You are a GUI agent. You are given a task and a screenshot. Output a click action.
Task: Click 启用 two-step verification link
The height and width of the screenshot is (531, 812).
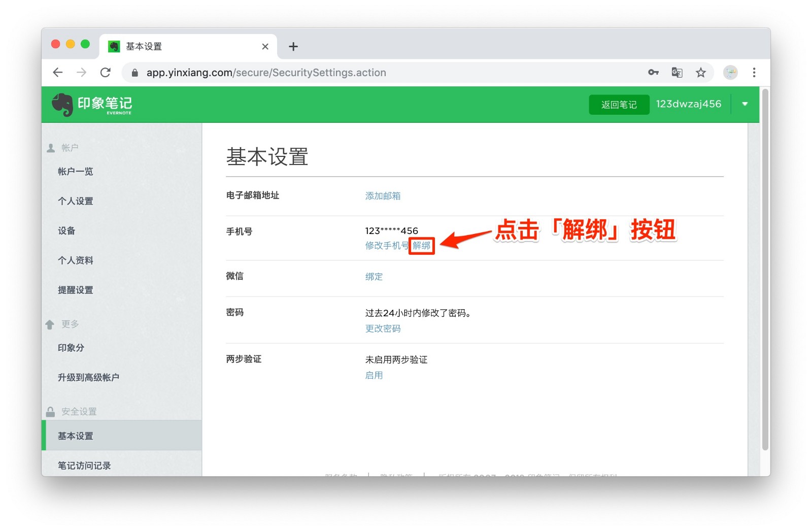(374, 375)
